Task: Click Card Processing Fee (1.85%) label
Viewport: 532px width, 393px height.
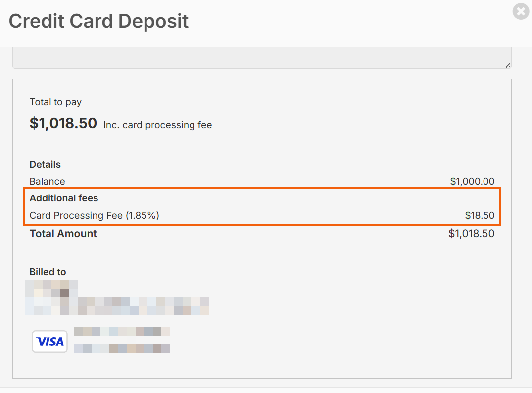Action: (x=94, y=215)
